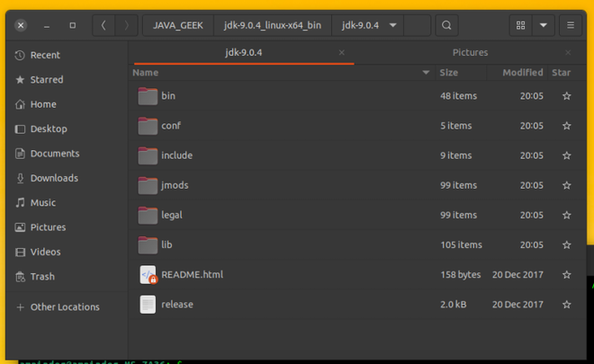Click the include folder name

177,155
